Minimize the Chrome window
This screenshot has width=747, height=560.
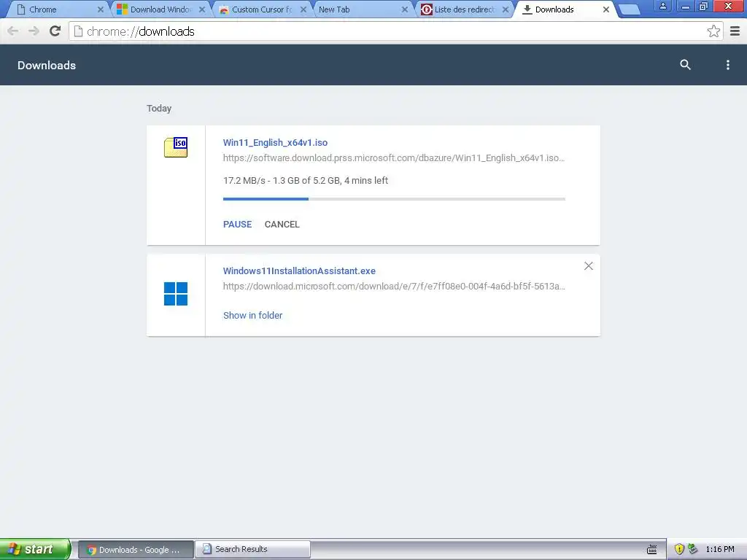686,7
